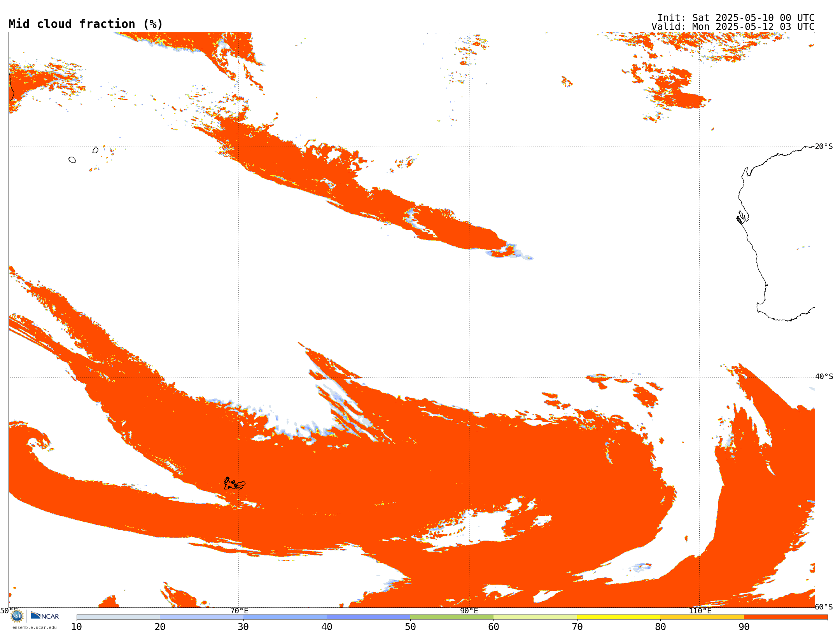Click the "Mid cloud fraction (%)" title
This screenshot has height=632, width=840.
click(86, 24)
